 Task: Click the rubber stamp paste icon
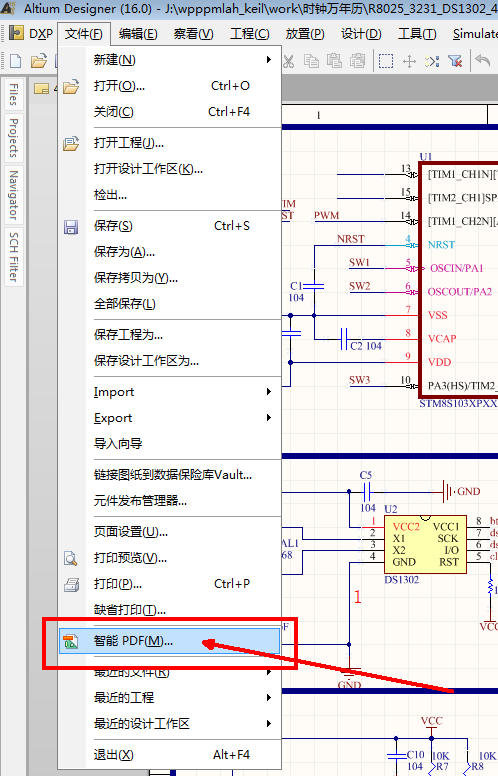tap(357, 61)
